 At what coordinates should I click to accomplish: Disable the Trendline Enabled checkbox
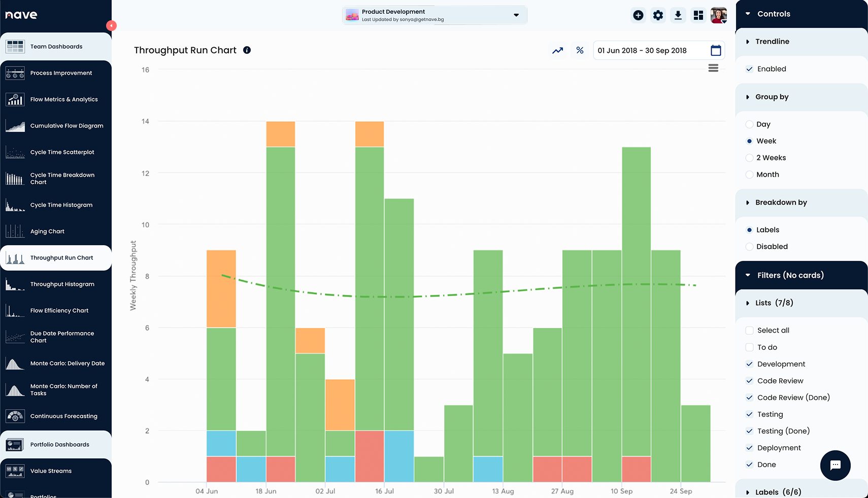(749, 69)
